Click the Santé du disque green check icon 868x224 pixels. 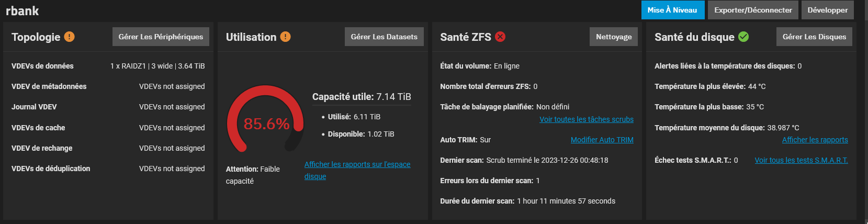(x=743, y=37)
